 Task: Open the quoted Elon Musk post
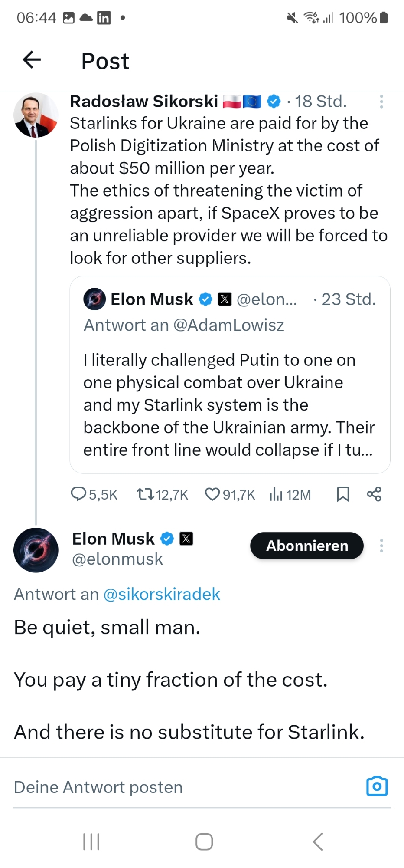pyautogui.click(x=230, y=391)
